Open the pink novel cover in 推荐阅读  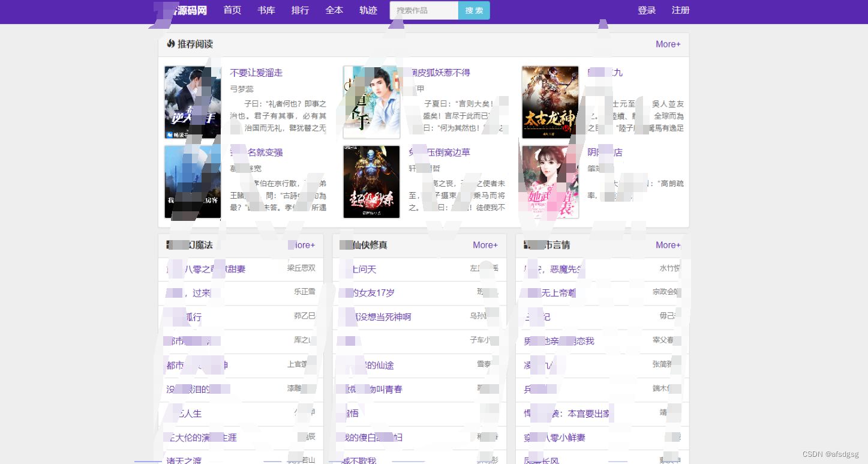tap(548, 182)
